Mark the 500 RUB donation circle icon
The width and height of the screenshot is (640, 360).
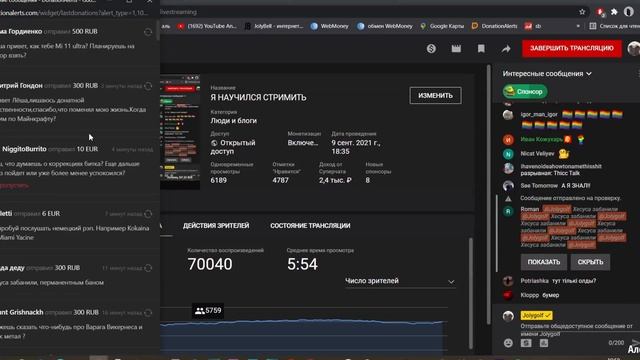(x=148, y=32)
